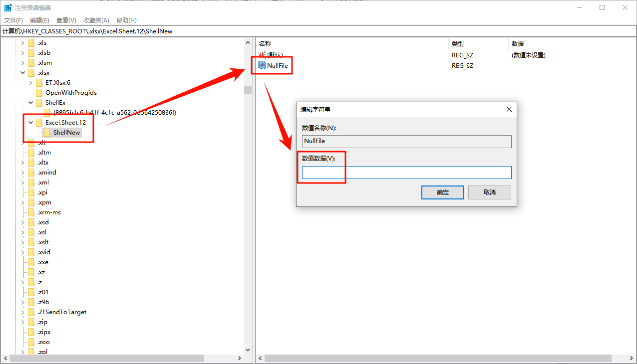
Task: Open the 收藏夹(A) menu
Action: coord(96,20)
